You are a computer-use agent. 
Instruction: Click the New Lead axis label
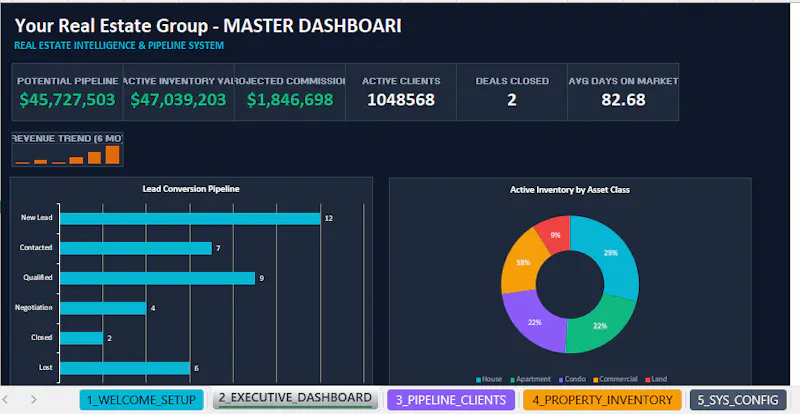pos(37,217)
